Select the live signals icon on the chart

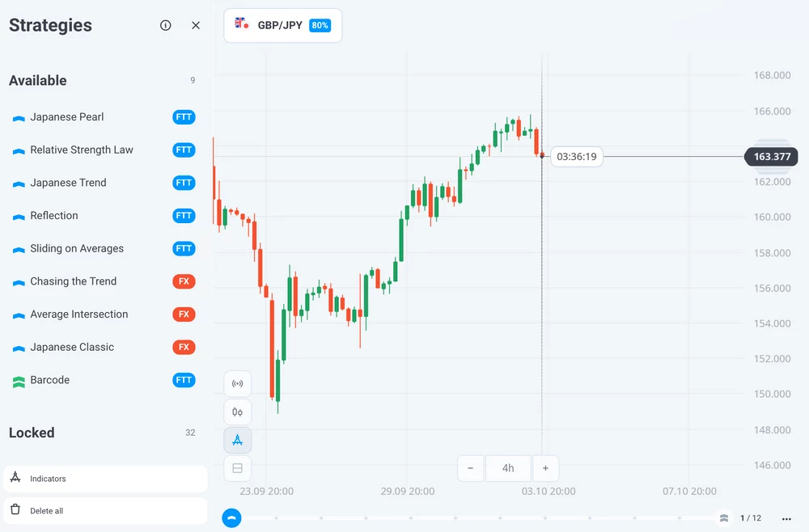237,382
